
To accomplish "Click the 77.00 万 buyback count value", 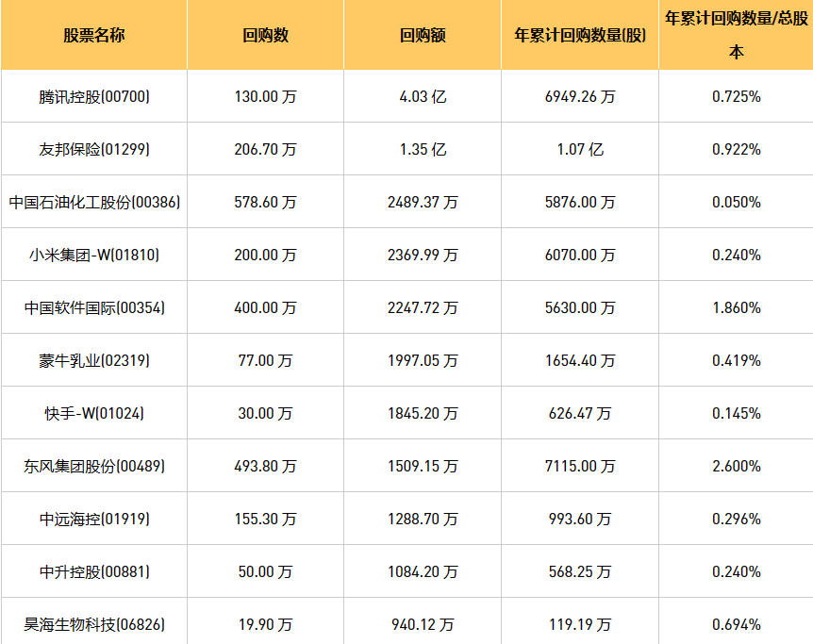I will pos(265,361).
